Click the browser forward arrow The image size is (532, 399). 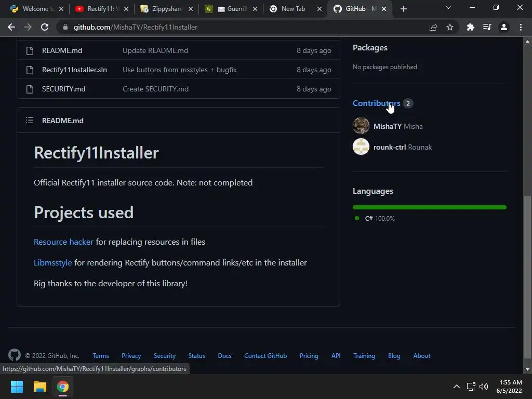28,27
